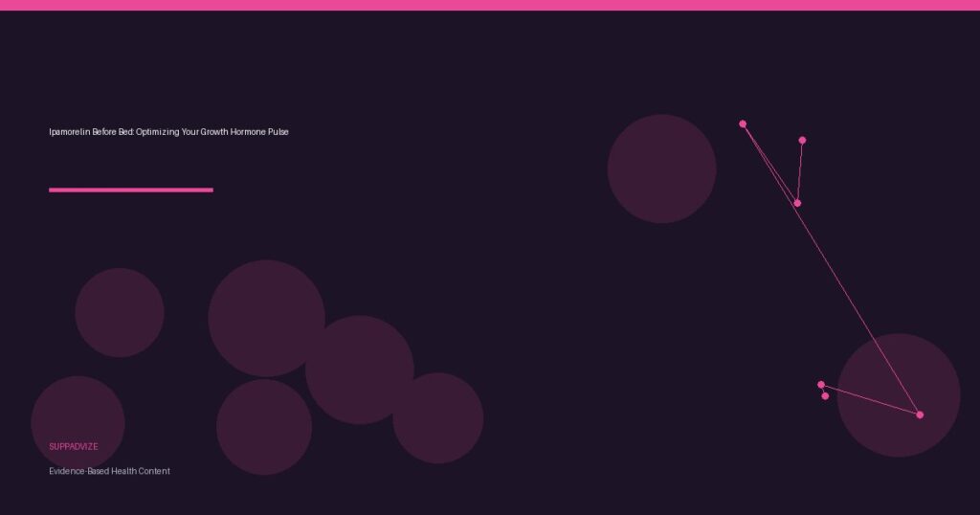Click the pink strip across the top edge
The height and width of the screenshot is (515, 980).
pyautogui.click(x=490, y=5)
